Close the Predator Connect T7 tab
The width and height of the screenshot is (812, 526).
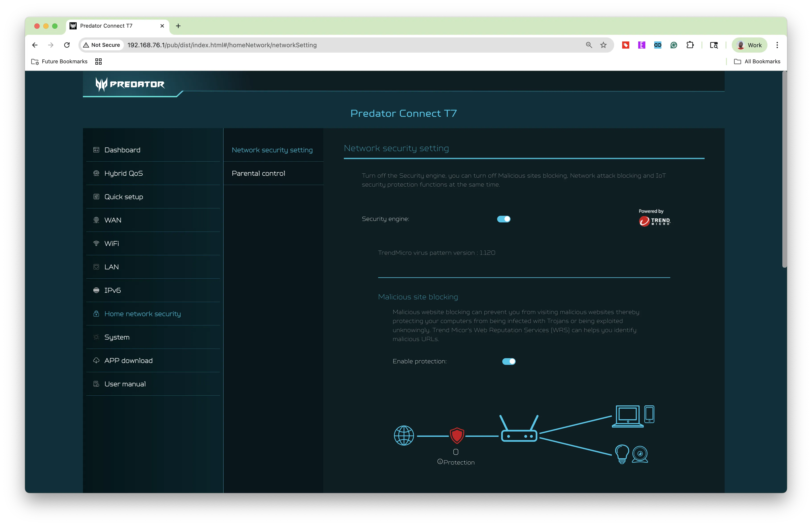(x=162, y=26)
